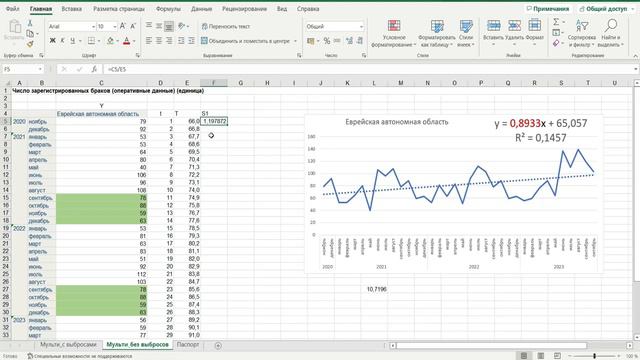640x360 pixels.
Task: Expand the borders dropdown arrow
Action: pyautogui.click(x=100, y=41)
